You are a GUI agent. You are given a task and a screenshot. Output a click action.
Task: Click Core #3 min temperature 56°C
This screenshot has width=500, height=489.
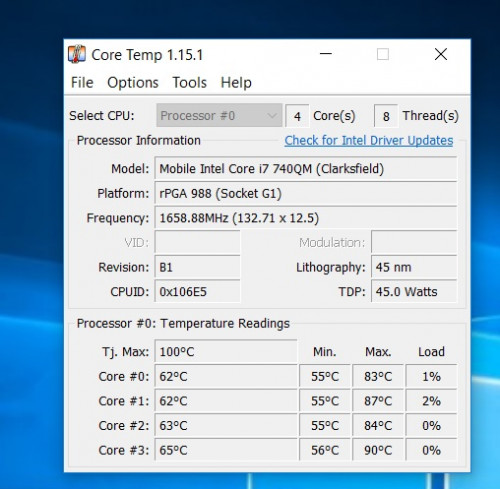pos(325,450)
